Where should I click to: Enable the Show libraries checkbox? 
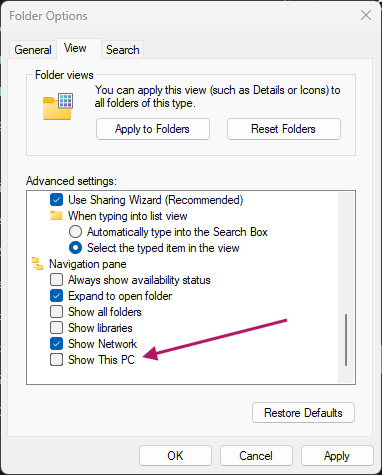pyautogui.click(x=56, y=328)
